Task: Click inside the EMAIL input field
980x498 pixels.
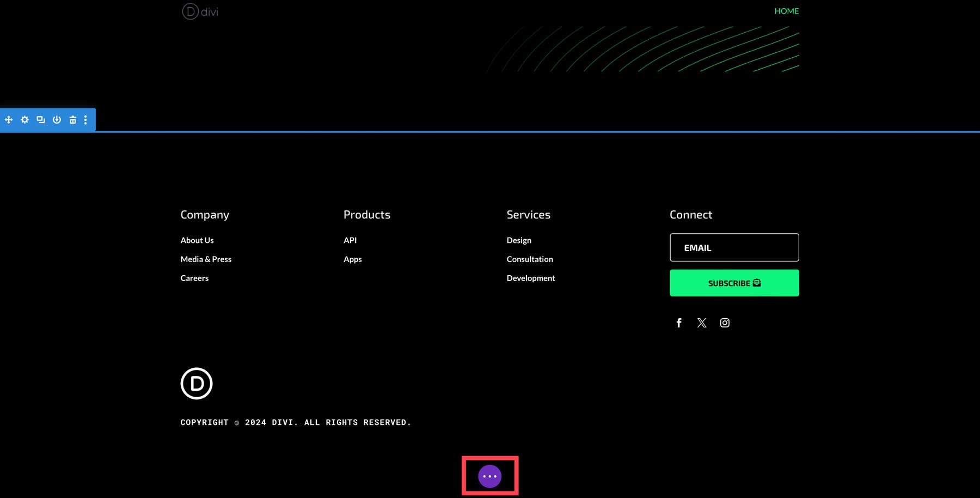Action: (734, 247)
